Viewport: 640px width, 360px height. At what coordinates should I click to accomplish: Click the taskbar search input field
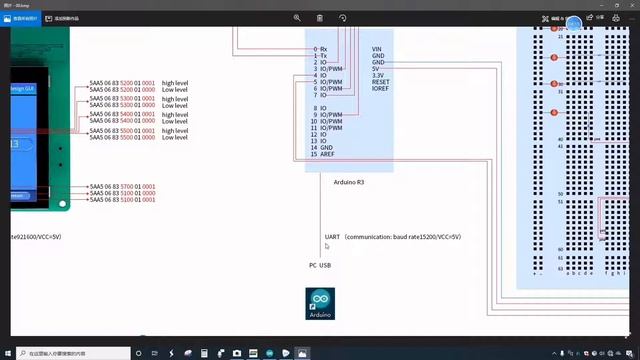tap(73, 353)
